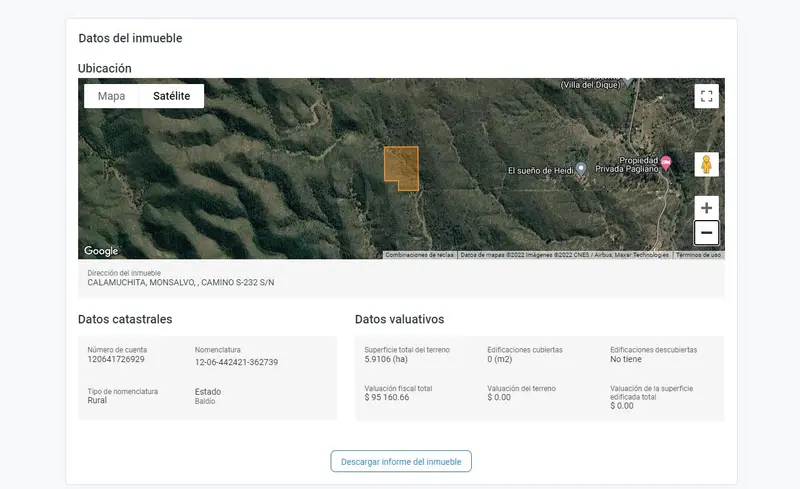Viewport: 800px width, 489px height.
Task: Click the Villa del Dique label
Action: click(x=590, y=85)
